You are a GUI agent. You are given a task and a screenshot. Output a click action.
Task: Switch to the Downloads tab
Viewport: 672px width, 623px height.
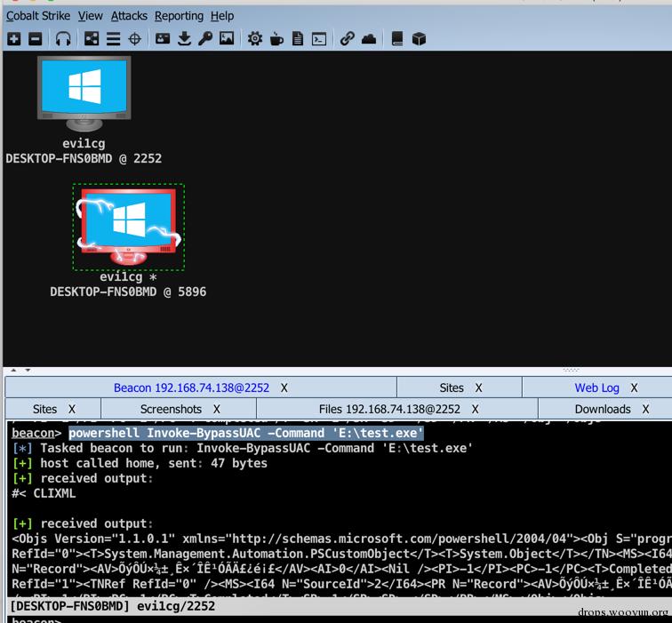coord(603,409)
